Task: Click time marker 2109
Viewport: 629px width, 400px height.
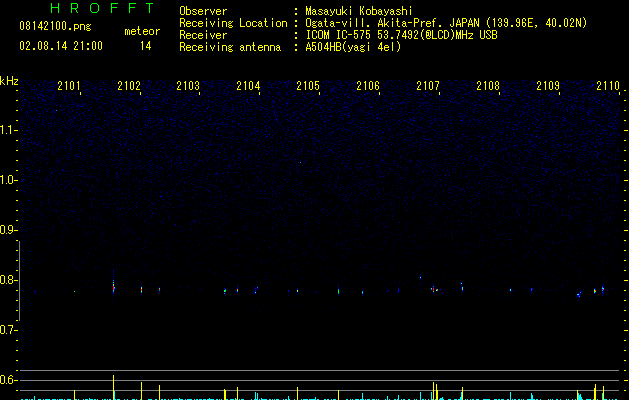Action: point(548,85)
